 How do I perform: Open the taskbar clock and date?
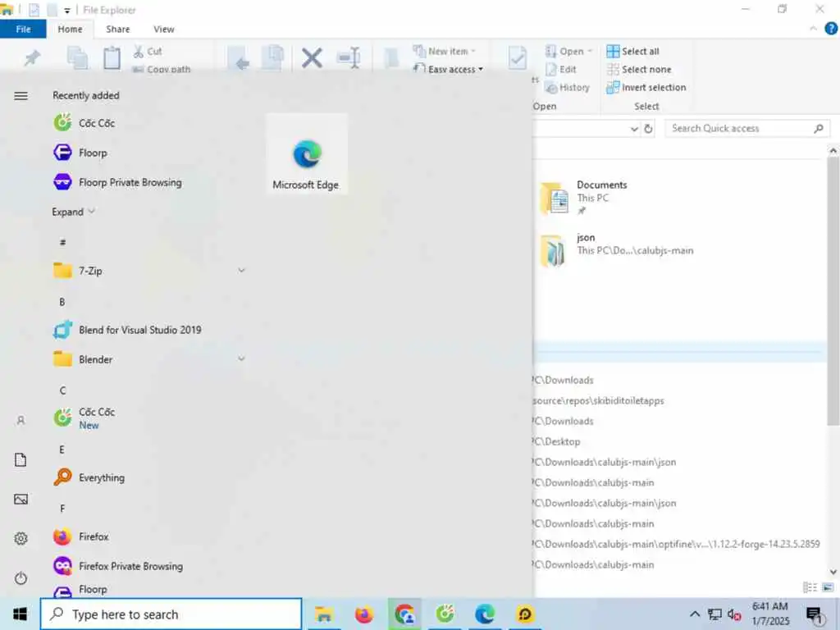click(x=770, y=614)
